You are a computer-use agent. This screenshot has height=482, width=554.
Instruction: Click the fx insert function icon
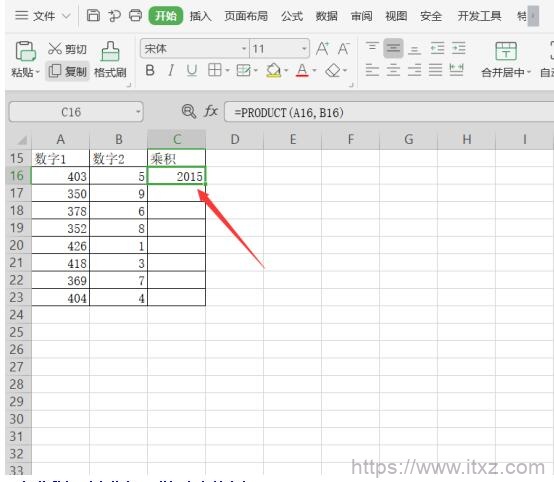211,112
